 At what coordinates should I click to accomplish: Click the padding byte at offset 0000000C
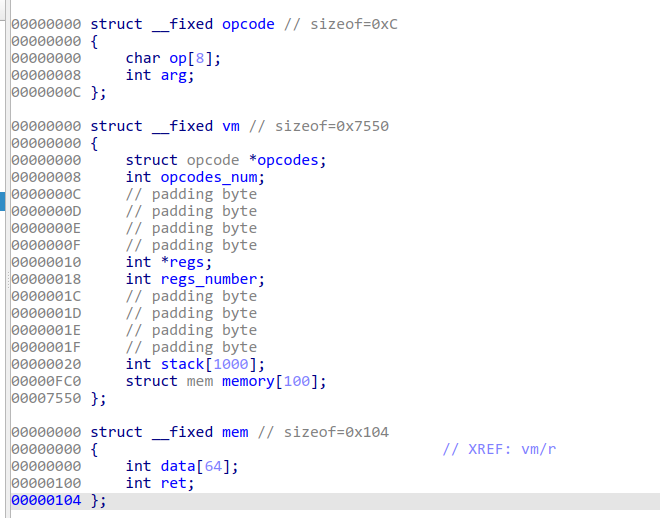pyautogui.click(x=191, y=194)
